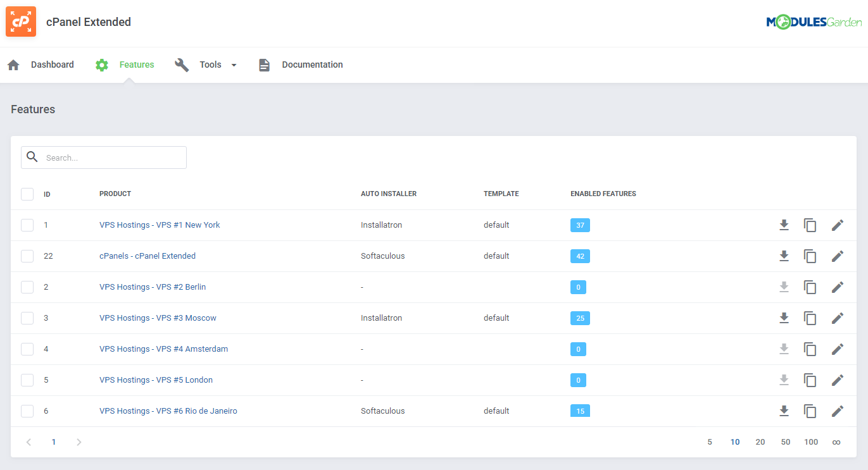This screenshot has width=868, height=470.
Task: Download configuration for VPS #3 Moscow
Action: (784, 318)
